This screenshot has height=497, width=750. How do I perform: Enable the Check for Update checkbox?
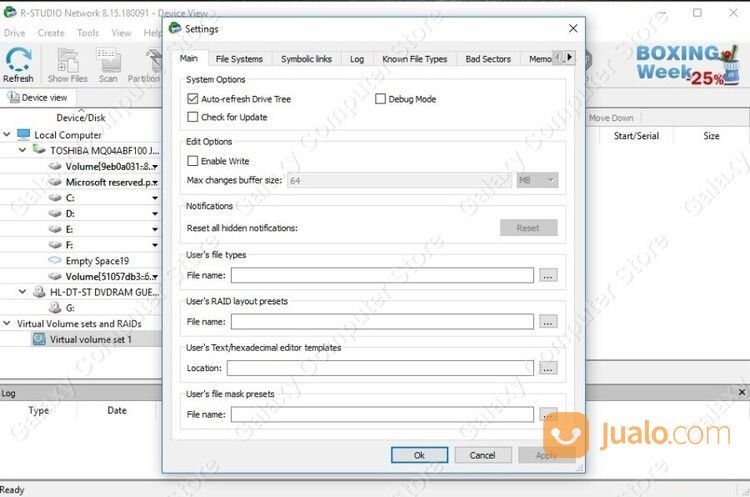click(192, 117)
